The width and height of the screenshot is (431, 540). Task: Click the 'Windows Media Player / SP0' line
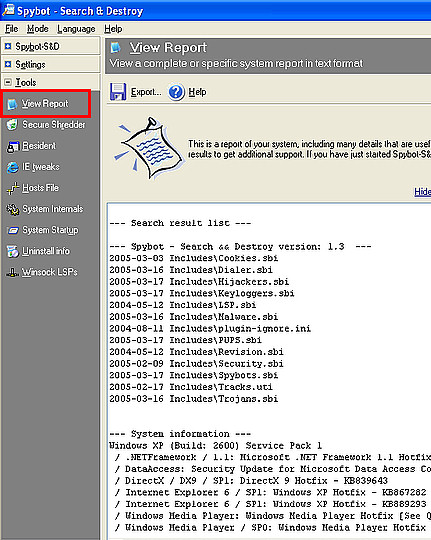[x=270, y=528]
